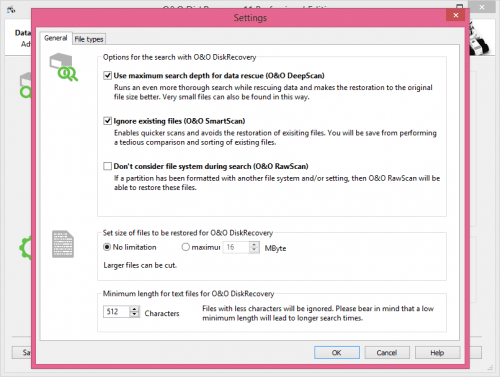
Task: Click the green gear icon in the background window
Action: 25,248
